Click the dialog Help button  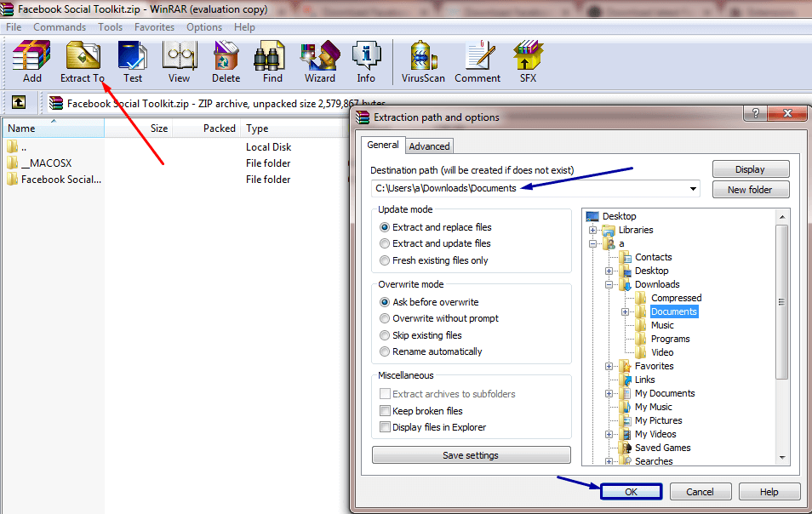(769, 492)
